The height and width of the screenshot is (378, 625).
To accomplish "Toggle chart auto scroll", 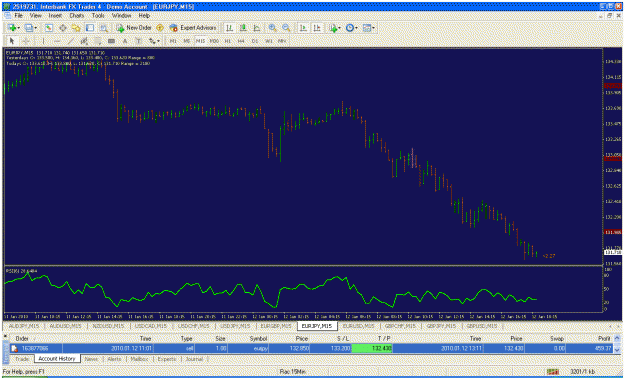I will [x=303, y=28].
